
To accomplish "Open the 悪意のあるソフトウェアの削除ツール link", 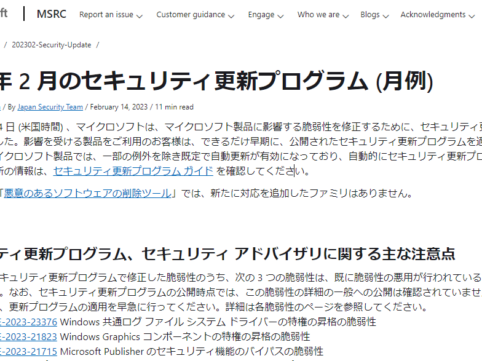I will coord(87,193).
